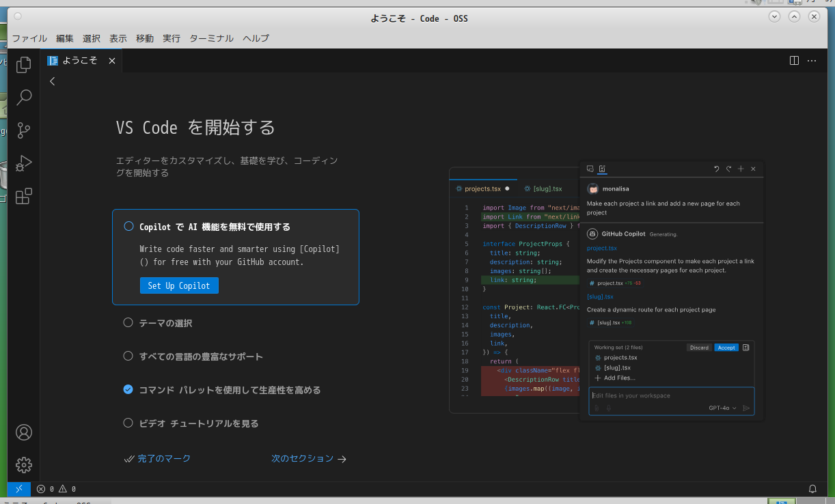Split the editor to the right
835x504 pixels.
coord(794,60)
